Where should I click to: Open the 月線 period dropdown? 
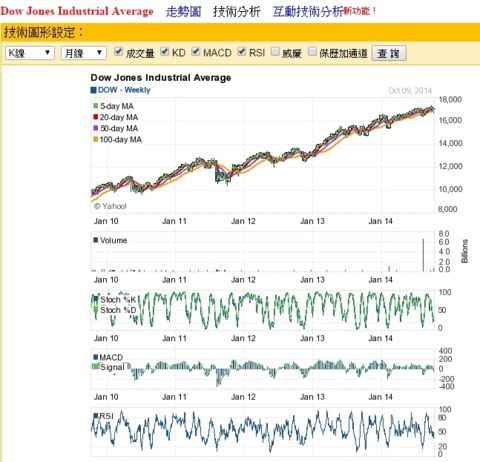coord(84,53)
